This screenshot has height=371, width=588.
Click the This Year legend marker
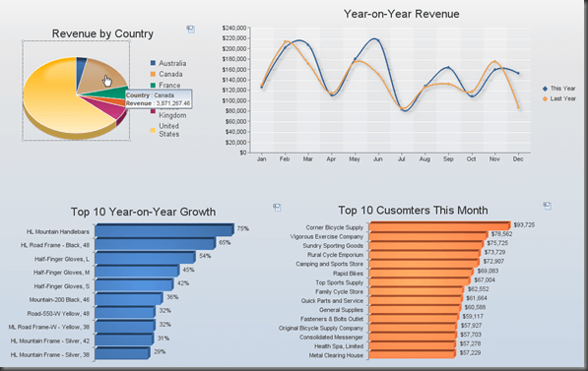click(x=545, y=89)
